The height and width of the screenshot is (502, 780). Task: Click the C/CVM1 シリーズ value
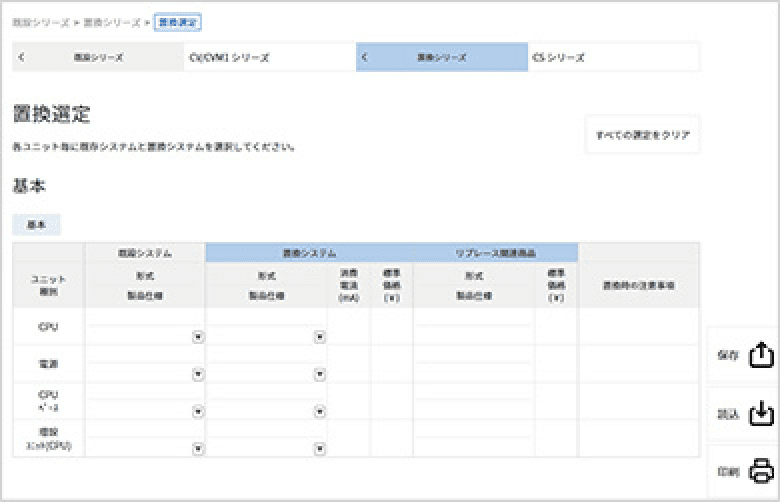[229, 57]
